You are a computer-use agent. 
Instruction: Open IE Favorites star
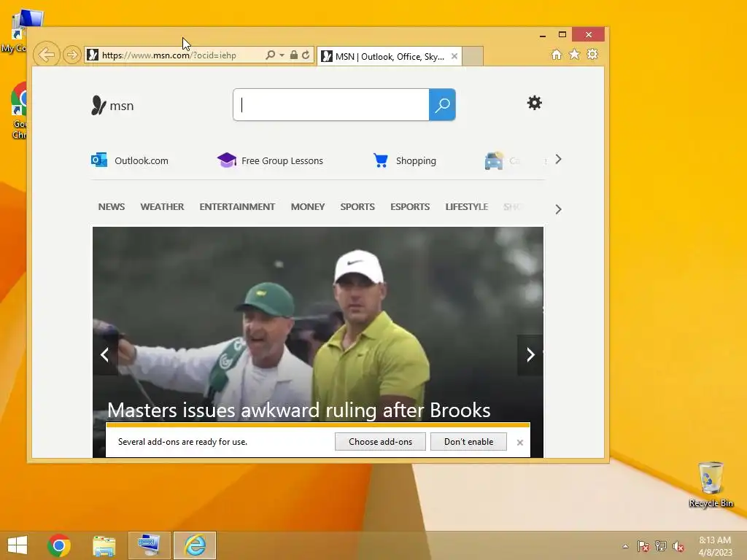point(575,54)
